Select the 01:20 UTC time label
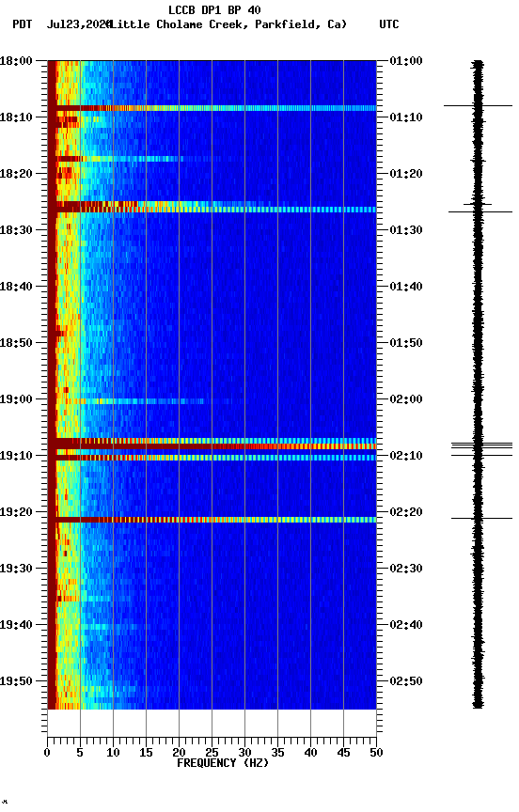The width and height of the screenshot is (519, 812). 406,174
